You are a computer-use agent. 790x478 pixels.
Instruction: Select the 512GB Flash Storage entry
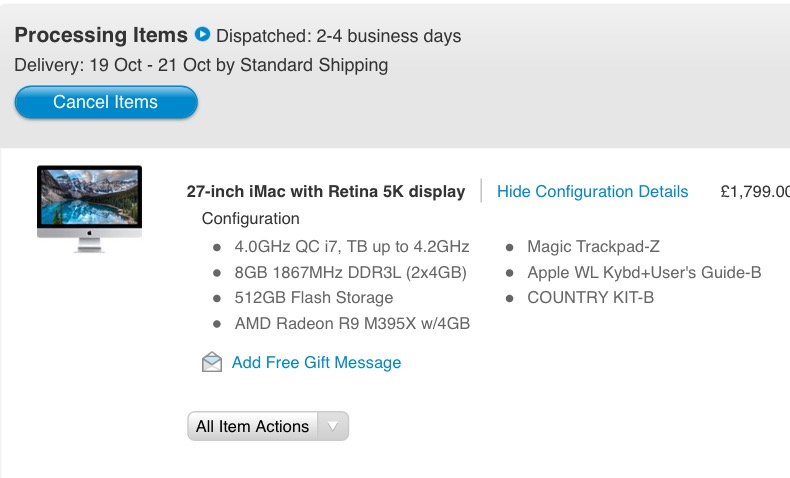click(314, 297)
